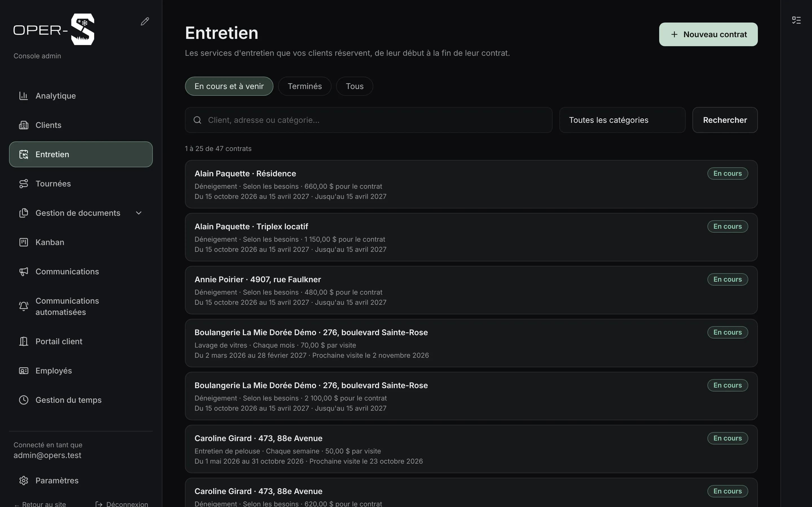
Task: Click the pencil edit icon beside logo
Action: tap(145, 21)
